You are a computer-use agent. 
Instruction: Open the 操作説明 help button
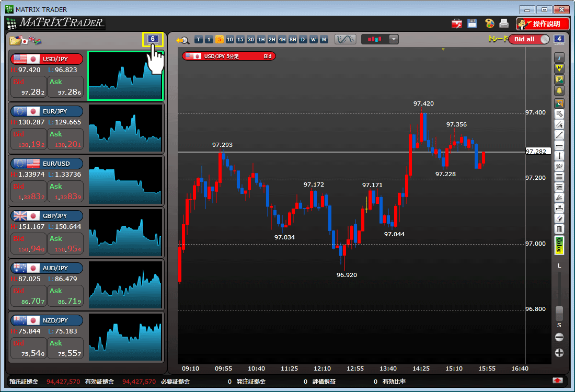(543, 24)
